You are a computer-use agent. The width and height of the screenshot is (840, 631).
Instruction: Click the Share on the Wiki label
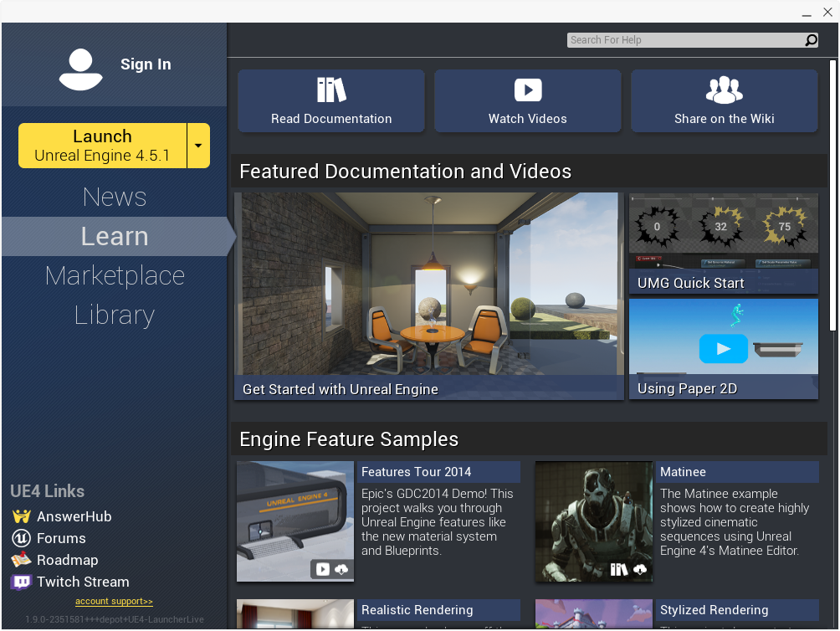pos(725,119)
